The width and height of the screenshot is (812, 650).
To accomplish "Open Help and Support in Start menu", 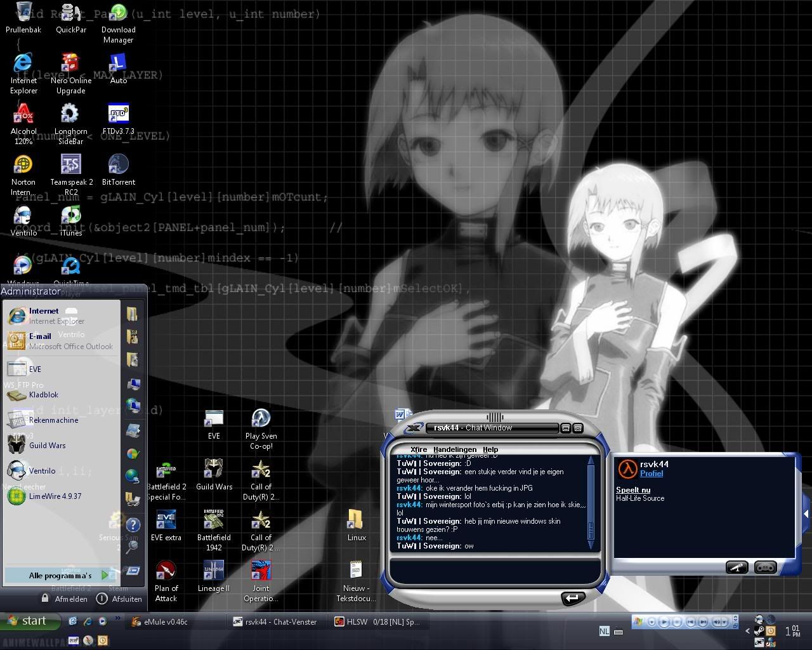I will (133, 525).
